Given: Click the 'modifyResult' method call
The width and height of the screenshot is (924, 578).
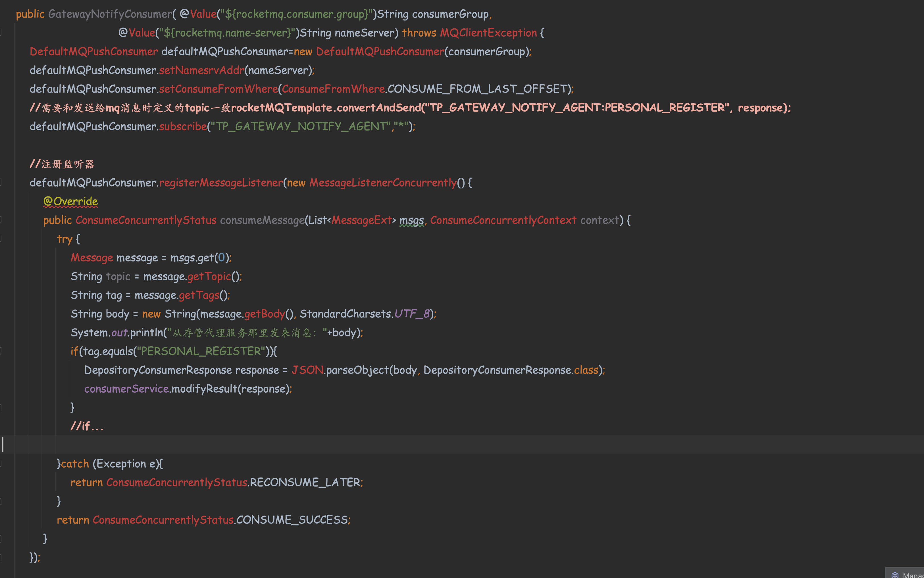Looking at the screenshot, I should [x=205, y=389].
